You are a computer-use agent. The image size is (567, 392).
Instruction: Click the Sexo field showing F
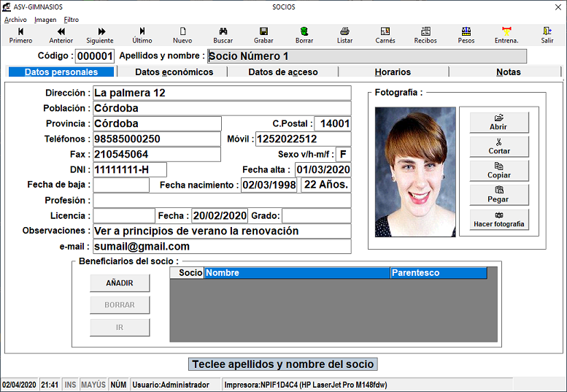[x=343, y=155]
